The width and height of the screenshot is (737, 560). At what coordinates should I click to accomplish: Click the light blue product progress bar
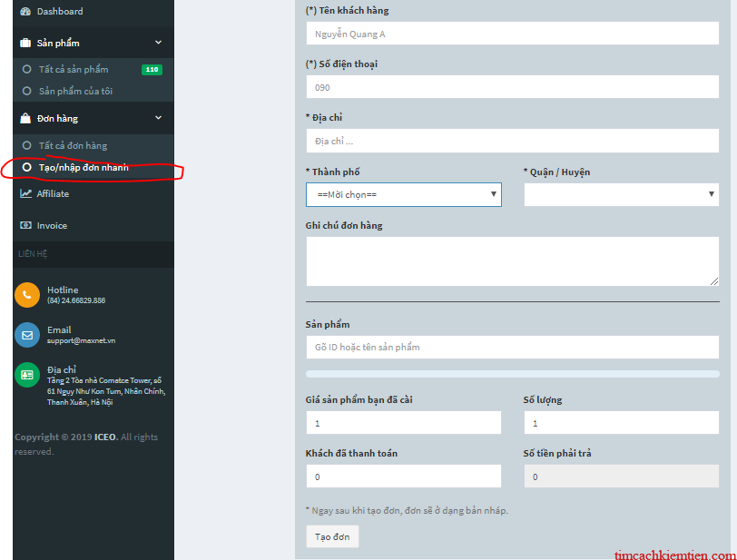[512, 374]
